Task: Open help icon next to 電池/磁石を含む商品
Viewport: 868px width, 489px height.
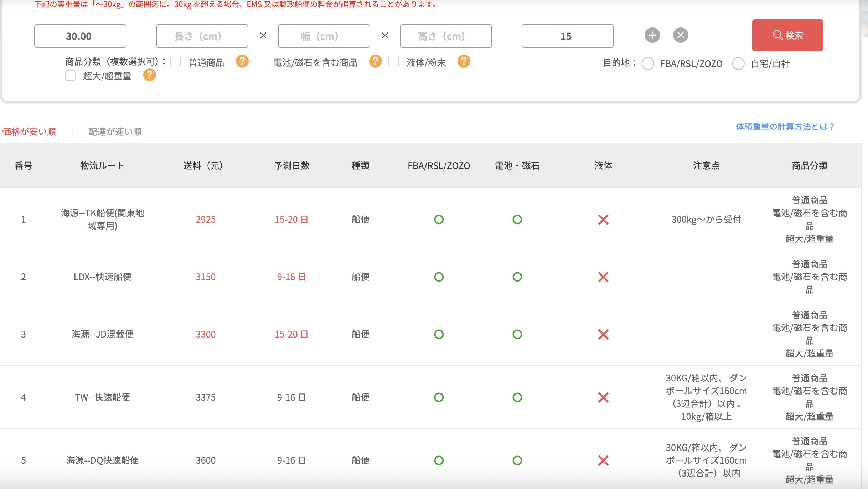Action: 375,61
